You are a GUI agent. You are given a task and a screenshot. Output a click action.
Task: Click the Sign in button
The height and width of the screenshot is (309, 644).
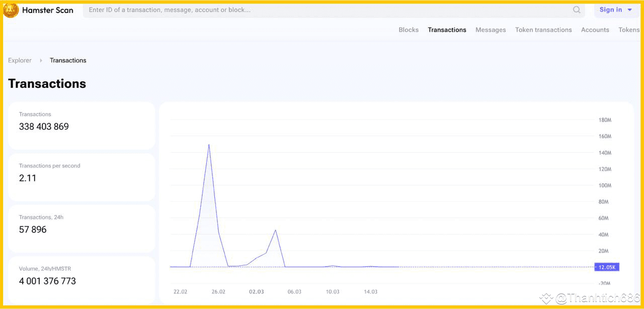coord(616,10)
